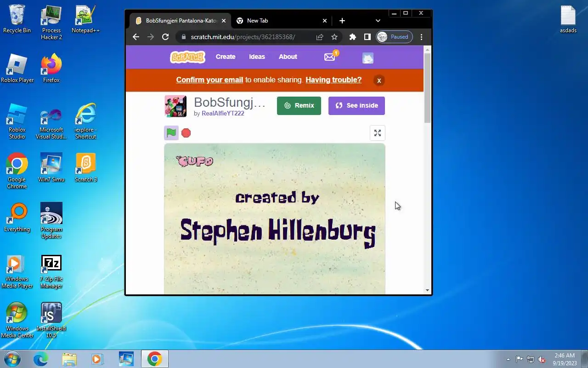
Task: Select the Scratch 3 desktop icon
Action: click(x=85, y=168)
